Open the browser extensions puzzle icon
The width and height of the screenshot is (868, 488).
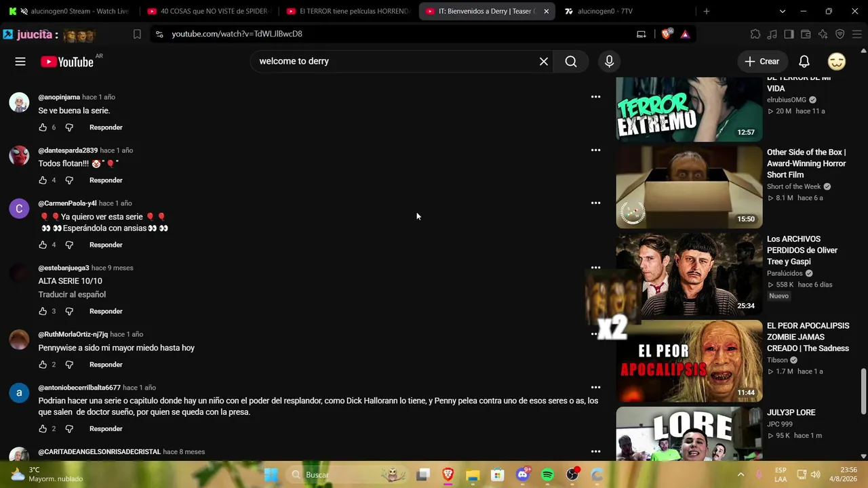755,34
